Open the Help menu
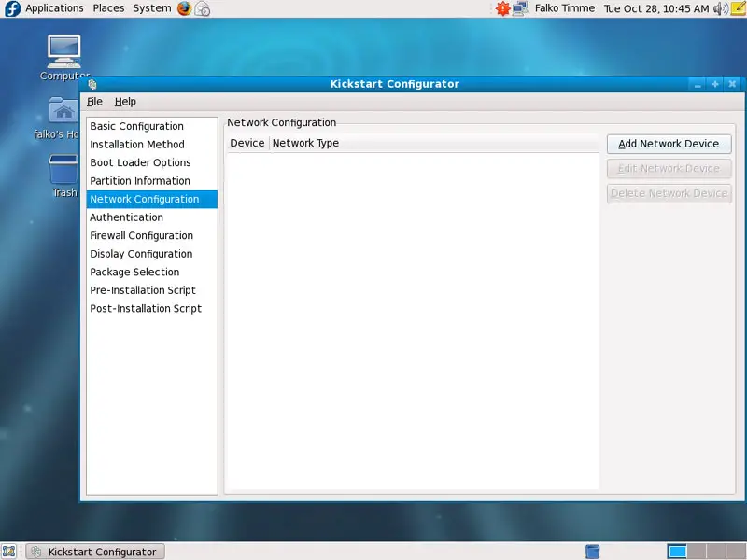The image size is (747, 560). pos(125,102)
